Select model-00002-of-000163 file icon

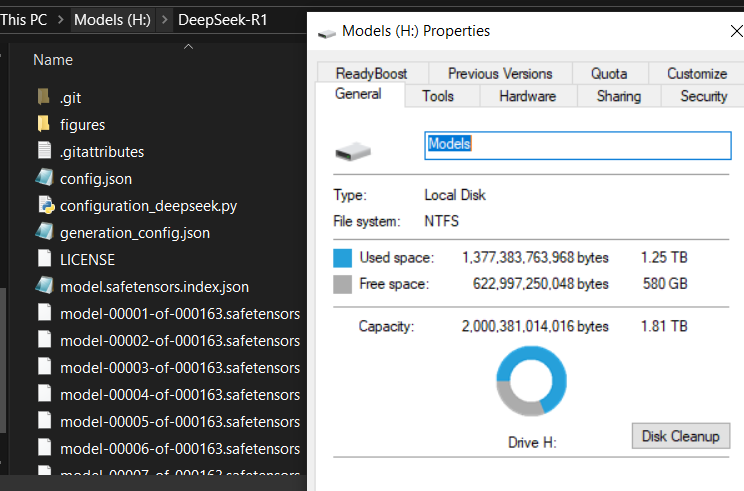tap(45, 340)
